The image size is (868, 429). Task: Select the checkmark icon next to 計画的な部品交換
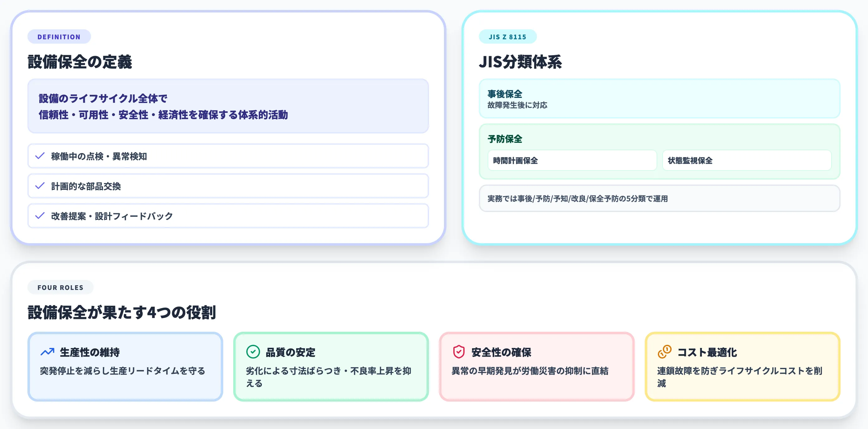[39, 186]
